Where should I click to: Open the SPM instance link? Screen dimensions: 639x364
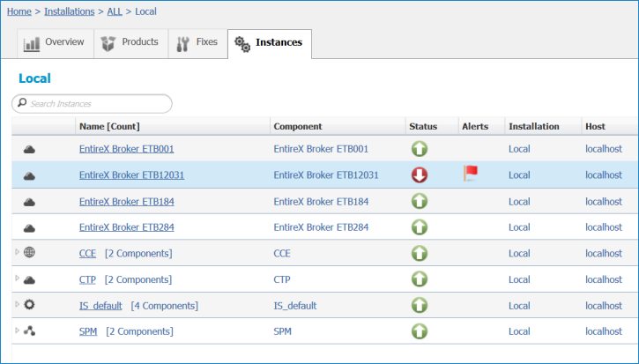[88, 331]
